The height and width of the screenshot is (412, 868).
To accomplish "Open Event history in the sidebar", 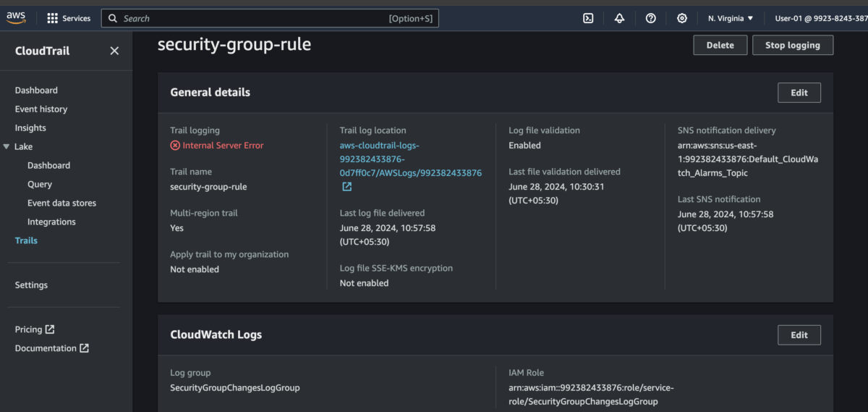I will (41, 109).
